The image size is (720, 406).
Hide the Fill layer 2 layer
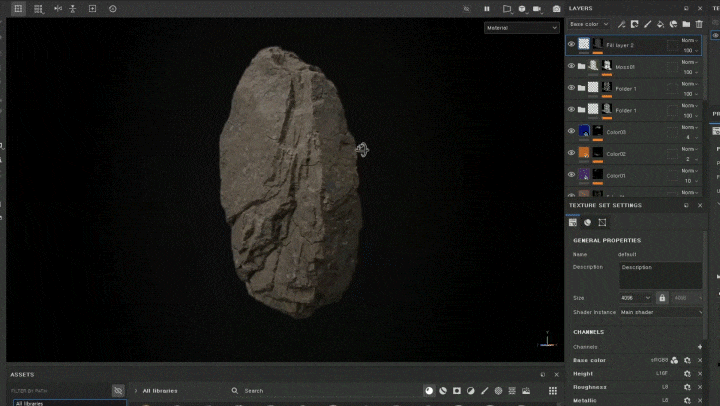point(571,44)
